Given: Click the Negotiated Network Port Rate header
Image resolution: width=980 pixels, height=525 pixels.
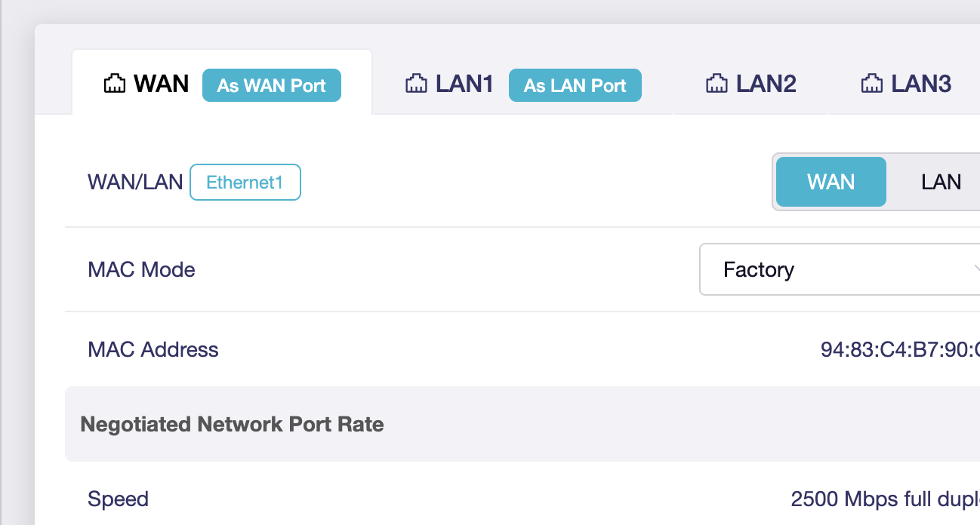Looking at the screenshot, I should point(232,424).
